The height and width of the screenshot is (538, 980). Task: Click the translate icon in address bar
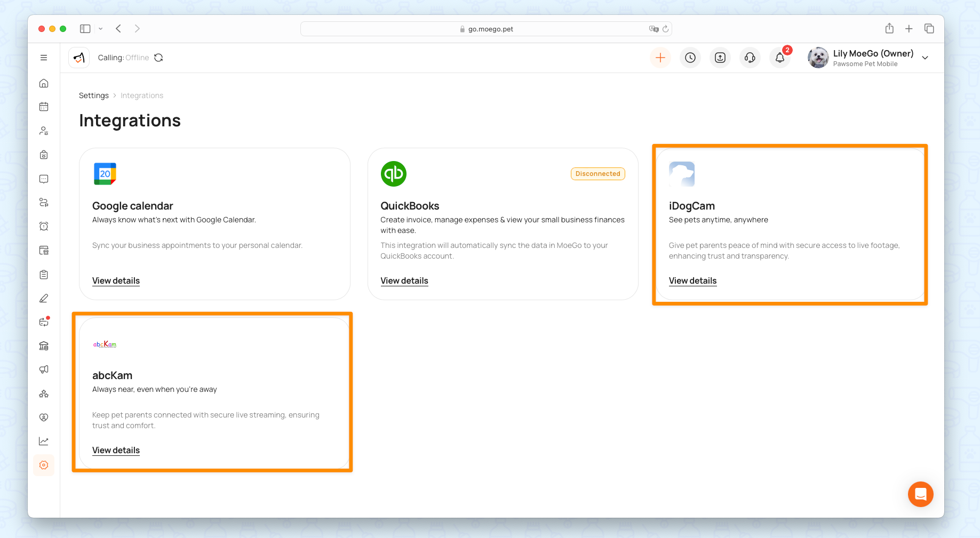tap(654, 29)
